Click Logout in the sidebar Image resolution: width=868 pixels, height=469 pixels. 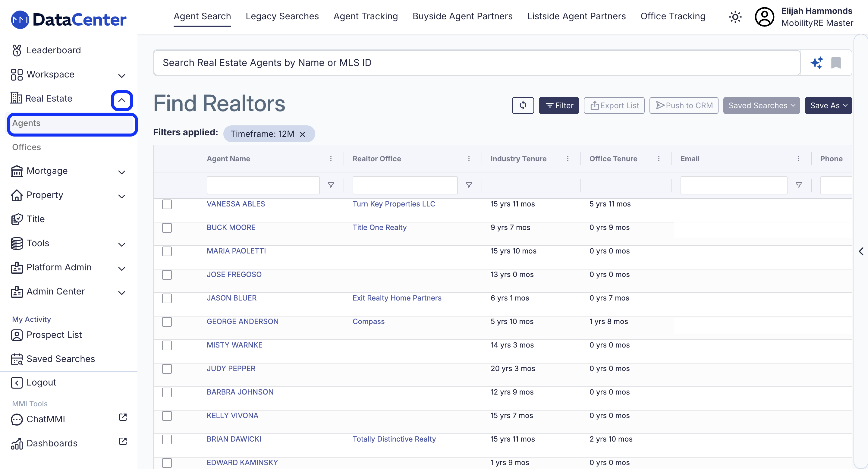[x=33, y=382]
